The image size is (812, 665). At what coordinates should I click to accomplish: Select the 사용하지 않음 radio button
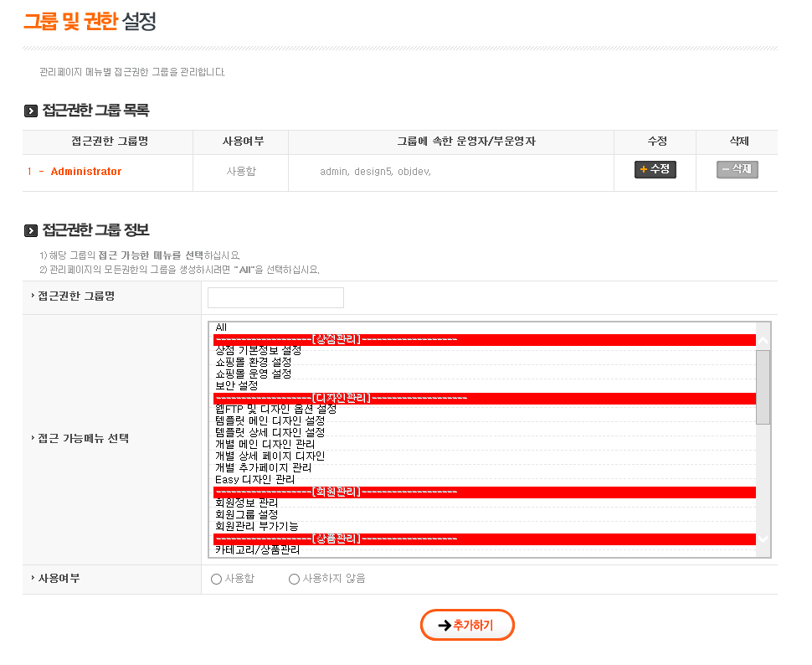294,579
